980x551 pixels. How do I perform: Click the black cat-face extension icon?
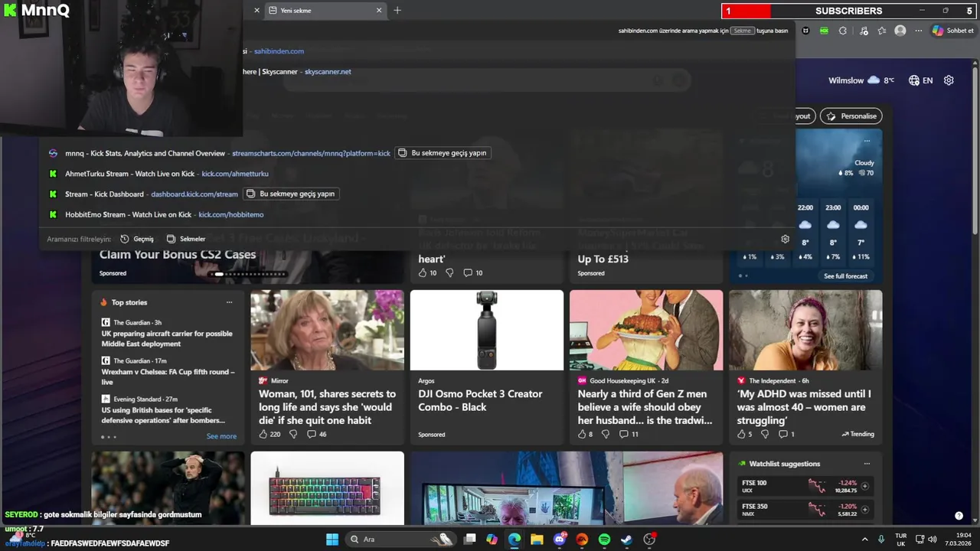(805, 31)
